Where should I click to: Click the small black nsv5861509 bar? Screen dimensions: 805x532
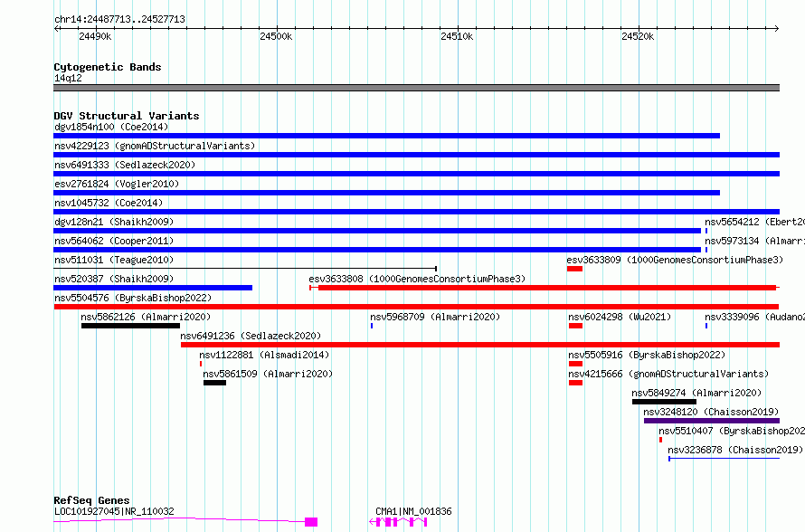point(214,383)
